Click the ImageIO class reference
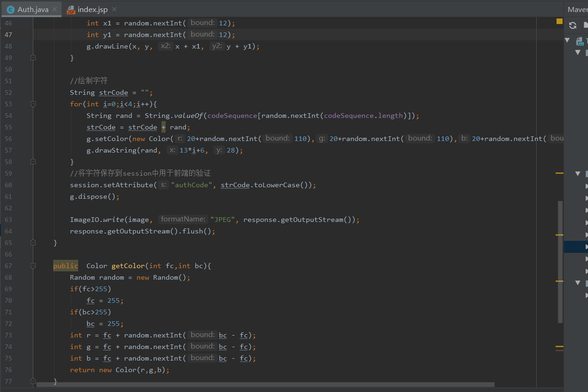Screen dimensions: 588x392 pyautogui.click(x=85, y=220)
